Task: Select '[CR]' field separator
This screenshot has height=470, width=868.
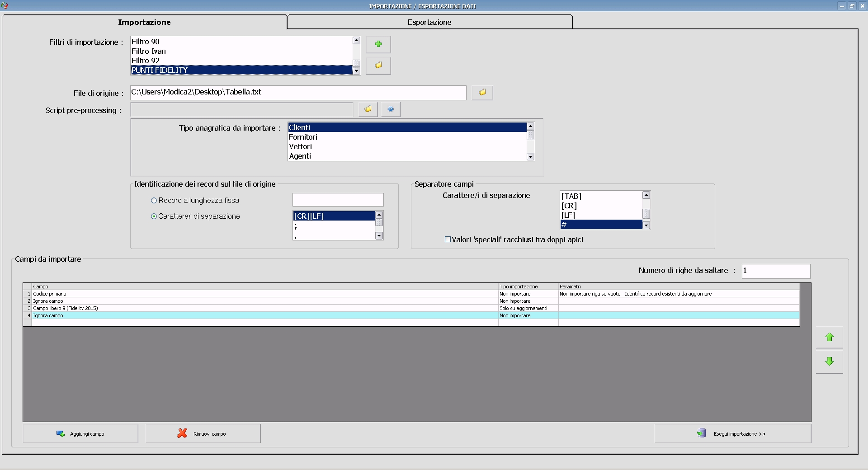Action: (601, 206)
